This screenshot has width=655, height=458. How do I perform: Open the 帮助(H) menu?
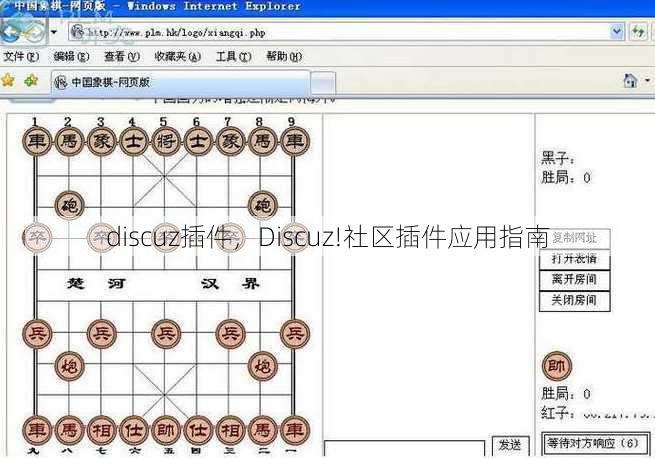click(284, 56)
